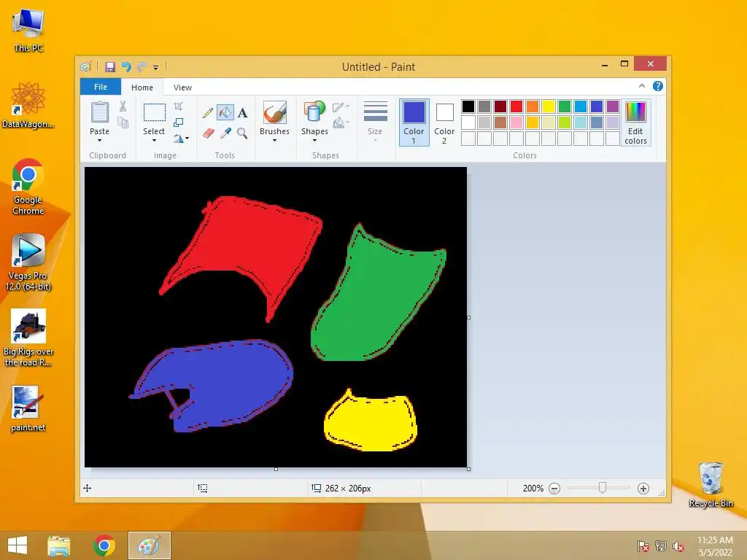747x560 pixels.
Task: Pick the dark red color swatch
Action: point(500,106)
